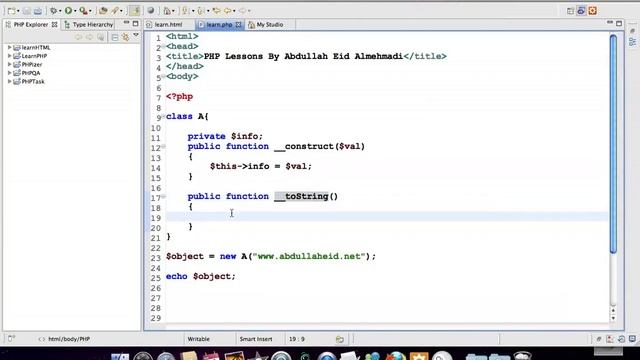Open the External Tools dropdown arrow
Viewport: 640px width, 360px height.
point(91,11)
